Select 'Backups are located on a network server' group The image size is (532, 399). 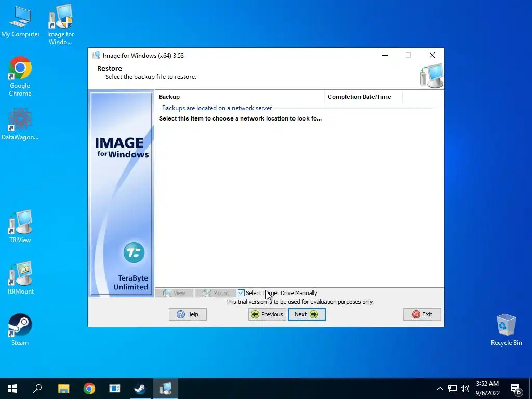pyautogui.click(x=217, y=108)
